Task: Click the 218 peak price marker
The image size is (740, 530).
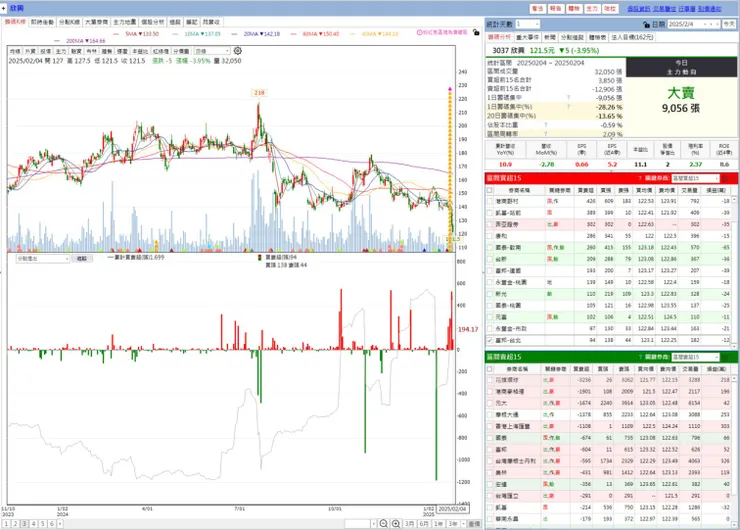Action: 259,93
